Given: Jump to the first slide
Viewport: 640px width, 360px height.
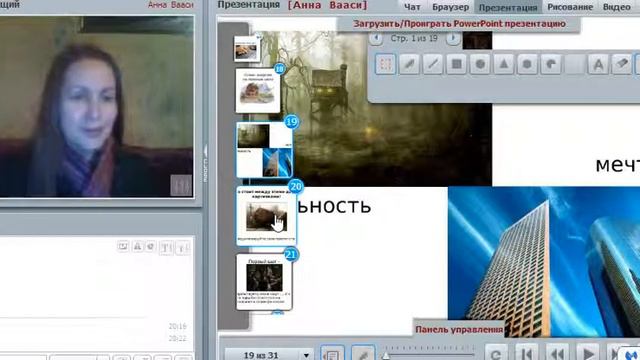Looking at the screenshot, I should [526, 353].
